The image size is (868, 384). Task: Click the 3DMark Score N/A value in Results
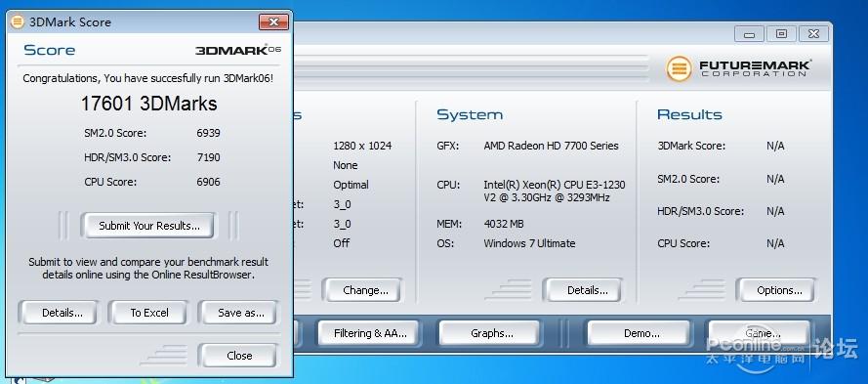click(775, 146)
